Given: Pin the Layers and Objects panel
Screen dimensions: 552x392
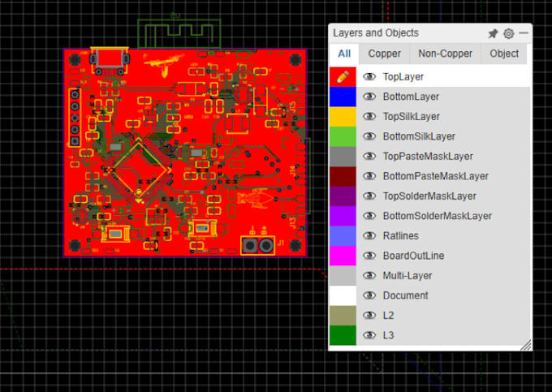Looking at the screenshot, I should click(x=493, y=33).
